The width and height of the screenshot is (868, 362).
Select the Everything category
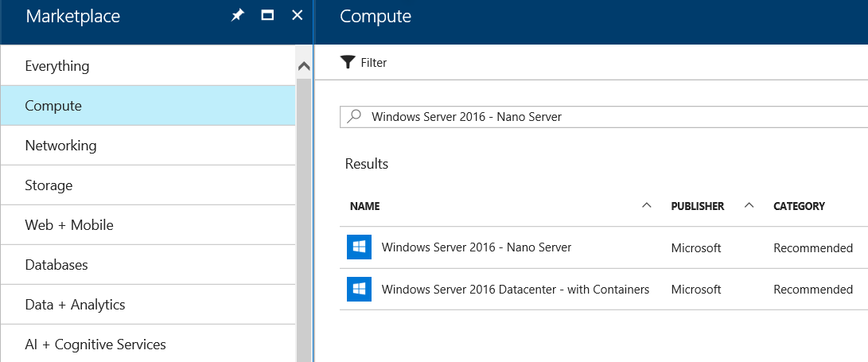pos(148,66)
